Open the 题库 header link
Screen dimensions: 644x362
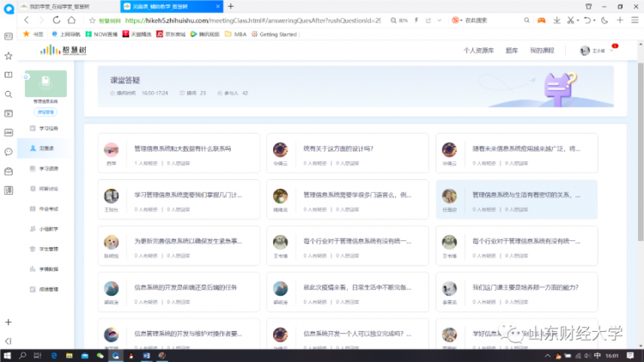point(512,51)
